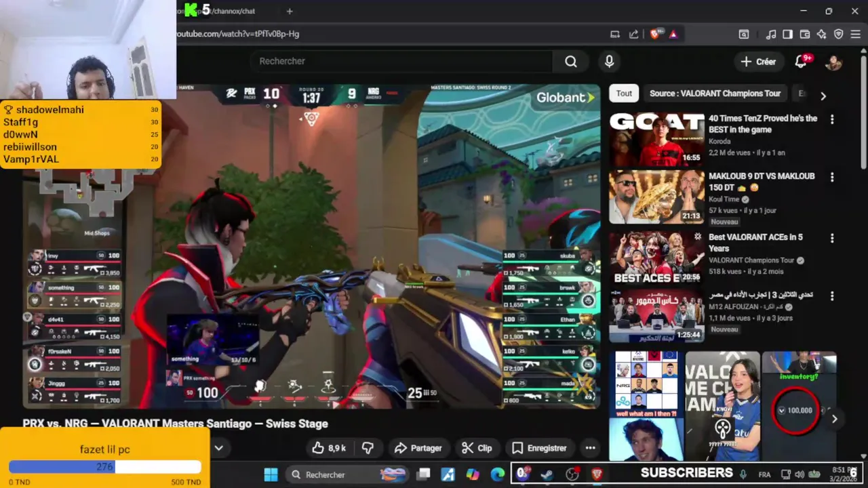Click the share page icon in address bar
Image resolution: width=868 pixels, height=488 pixels.
click(633, 34)
